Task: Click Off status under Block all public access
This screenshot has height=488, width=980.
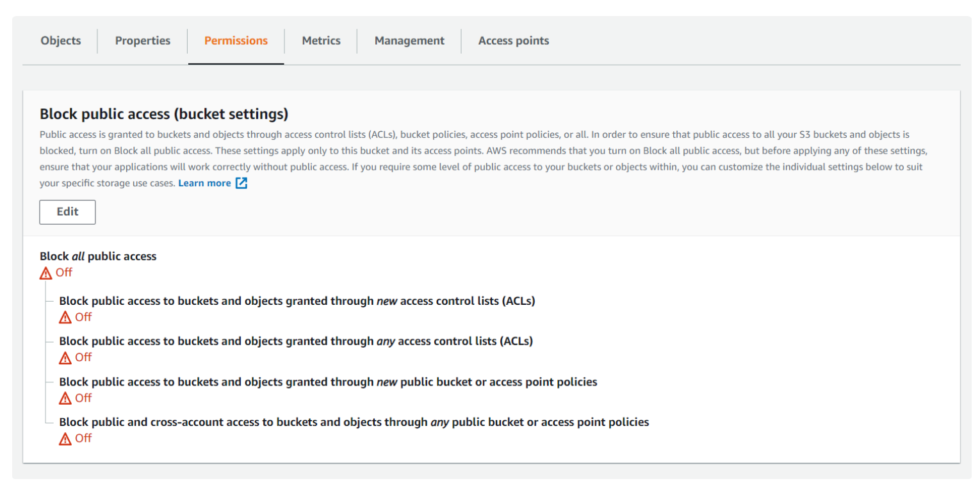Action: (x=64, y=272)
